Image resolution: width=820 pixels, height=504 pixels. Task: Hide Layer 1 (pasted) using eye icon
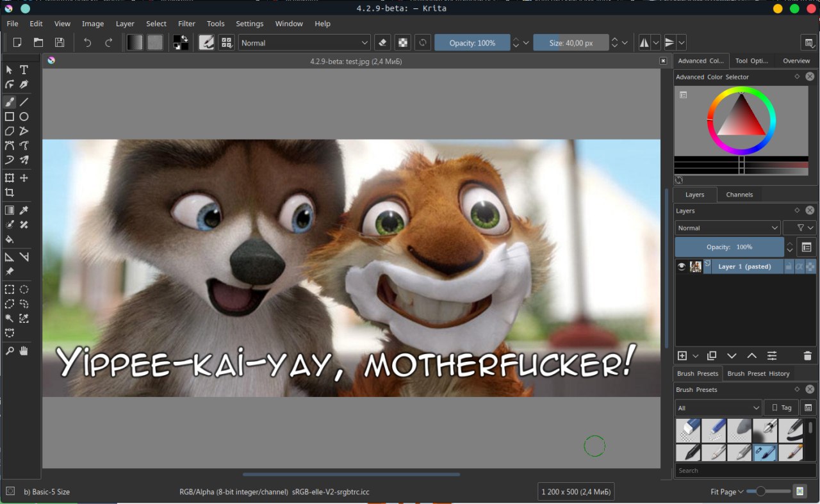tap(682, 266)
